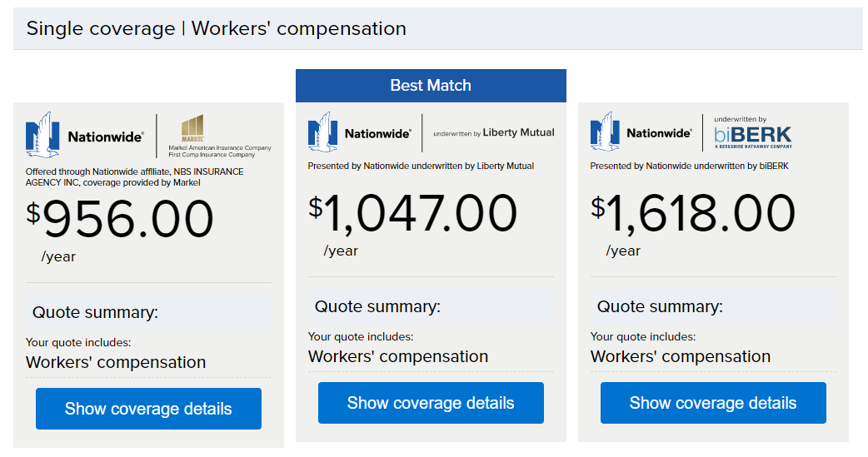Click Workers' compensation under the Markel quote
Image resolution: width=868 pixels, height=457 pixels.
click(x=116, y=362)
